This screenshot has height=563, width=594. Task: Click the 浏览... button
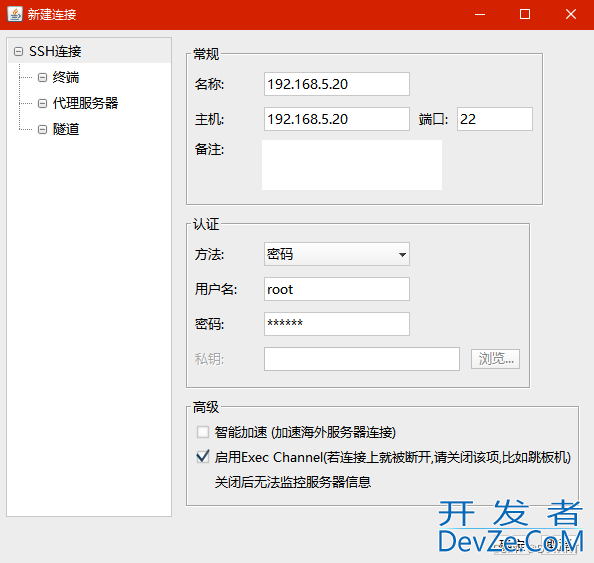(496, 359)
